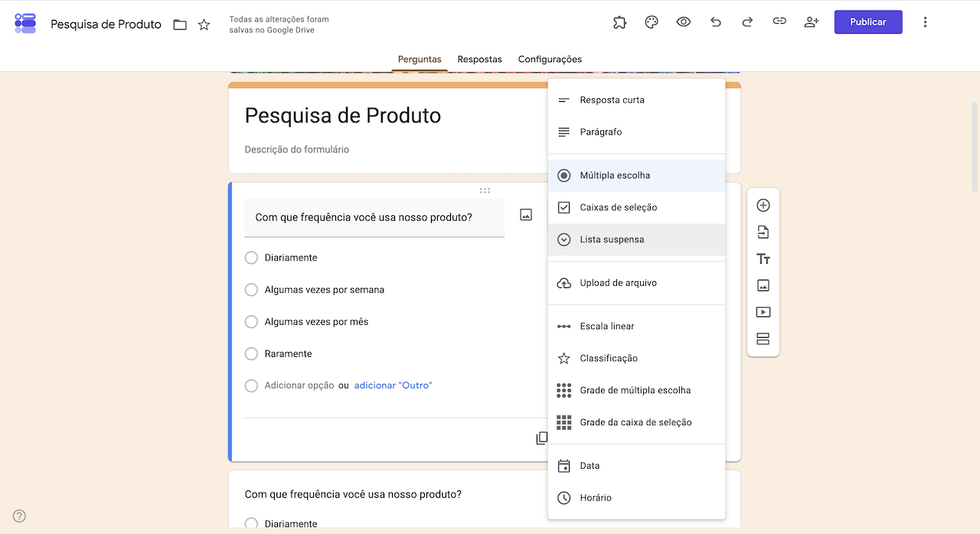This screenshot has height=534, width=980.
Task: Select the Algumas vezes por semana radio
Action: (x=251, y=290)
